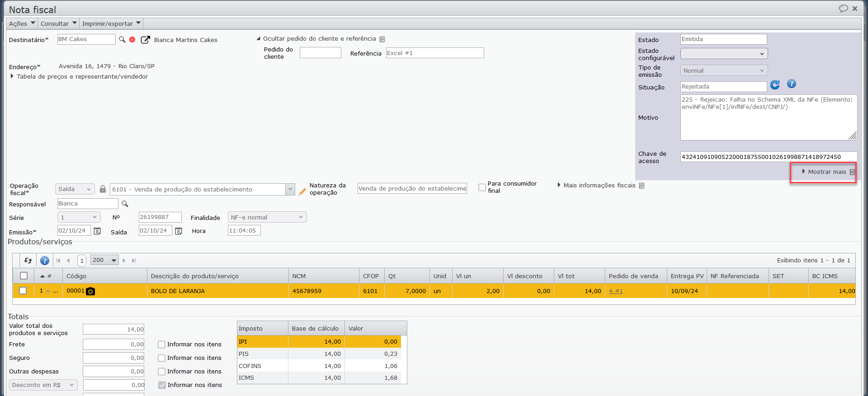Go to previous page of items
The height and width of the screenshot is (396, 868).
68,261
